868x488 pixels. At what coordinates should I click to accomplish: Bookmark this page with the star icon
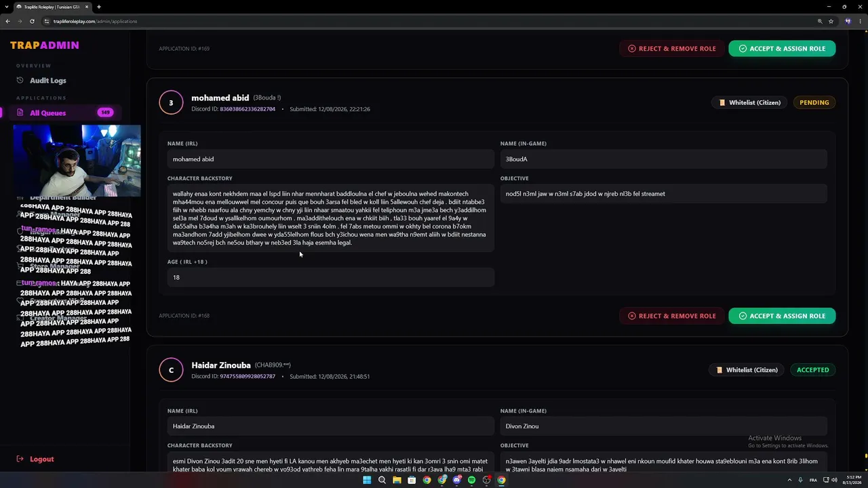[831, 21]
